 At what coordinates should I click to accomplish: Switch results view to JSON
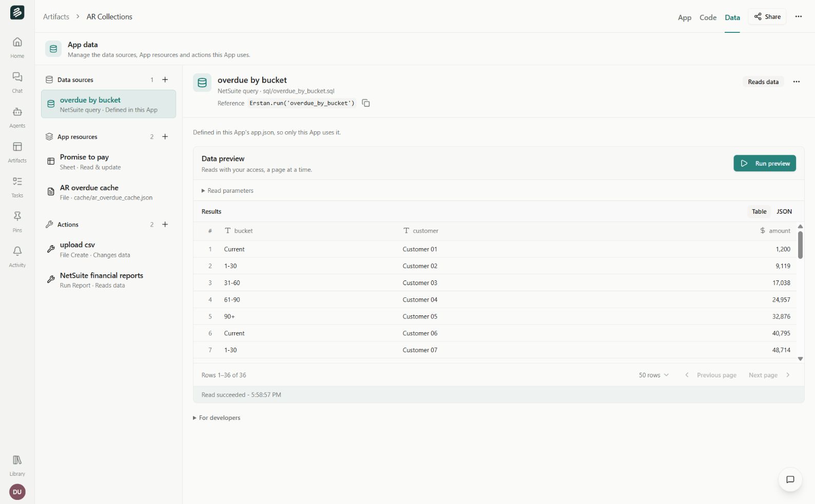point(784,211)
